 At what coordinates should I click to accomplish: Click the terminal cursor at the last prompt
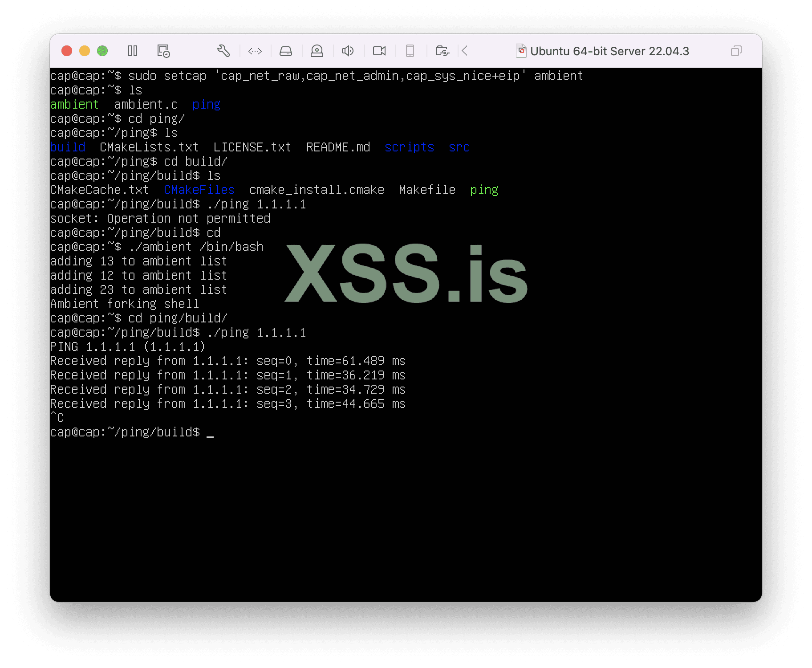point(210,437)
